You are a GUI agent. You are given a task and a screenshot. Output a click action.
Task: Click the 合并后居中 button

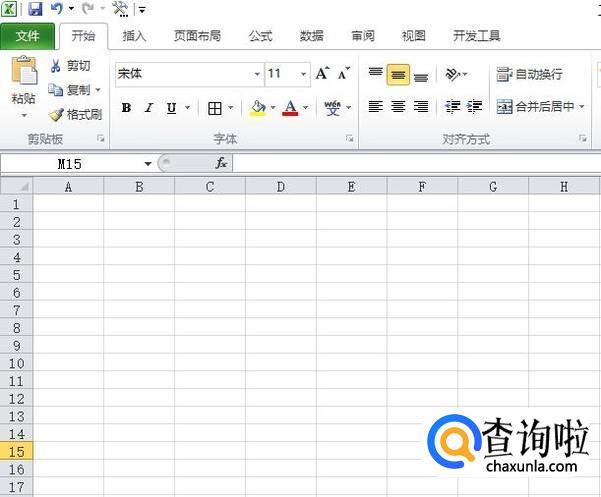click(535, 107)
